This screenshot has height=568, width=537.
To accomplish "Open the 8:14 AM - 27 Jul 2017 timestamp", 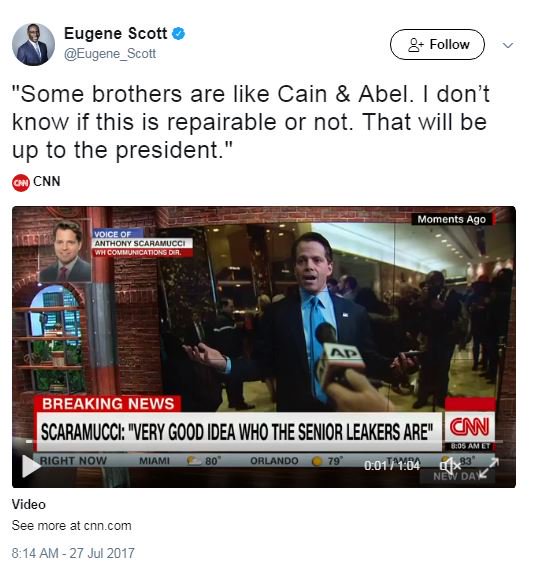I will tap(73, 553).
